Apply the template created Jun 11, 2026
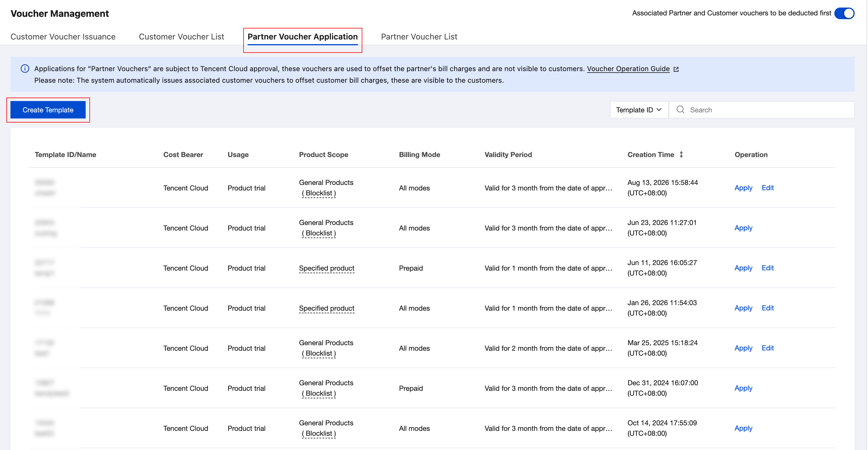This screenshot has width=868, height=450. pos(743,268)
